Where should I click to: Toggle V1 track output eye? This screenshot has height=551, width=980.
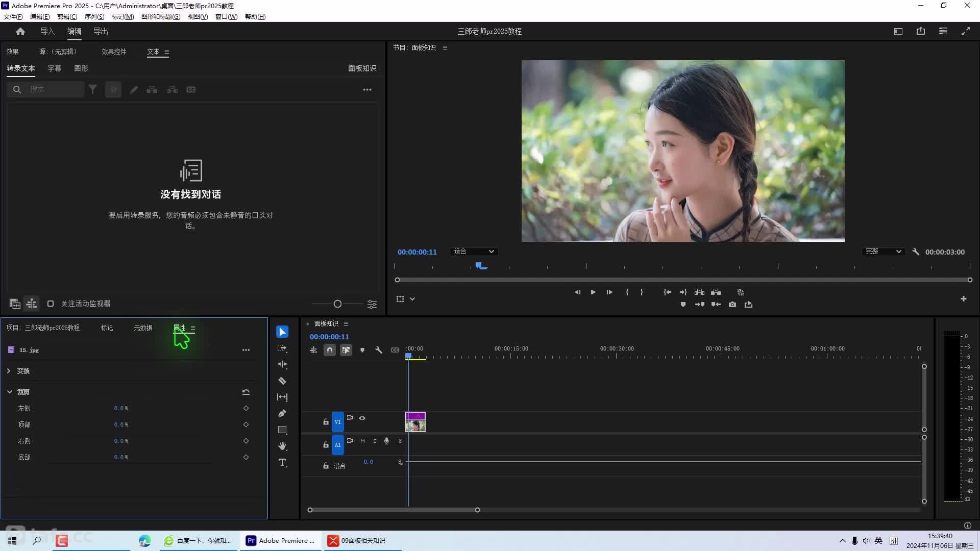coord(362,418)
